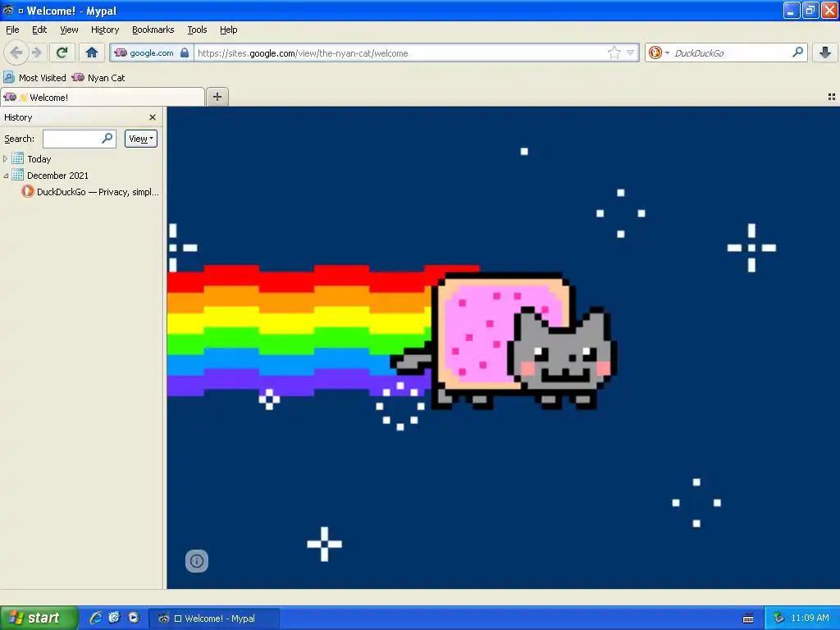Click the search bar magnifier icon
Image resolution: width=840 pixels, height=630 pixels.
tap(797, 52)
